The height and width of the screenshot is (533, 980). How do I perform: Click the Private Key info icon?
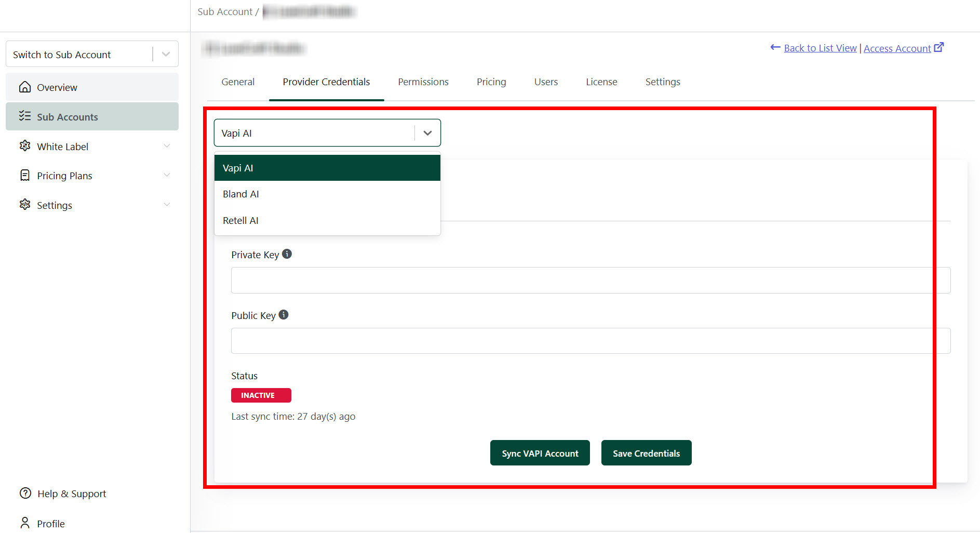pyautogui.click(x=287, y=254)
